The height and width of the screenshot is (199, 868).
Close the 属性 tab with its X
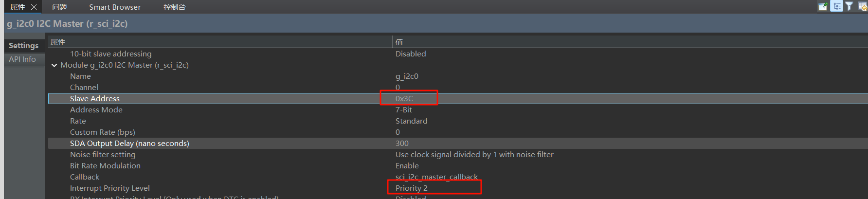pyautogui.click(x=34, y=7)
